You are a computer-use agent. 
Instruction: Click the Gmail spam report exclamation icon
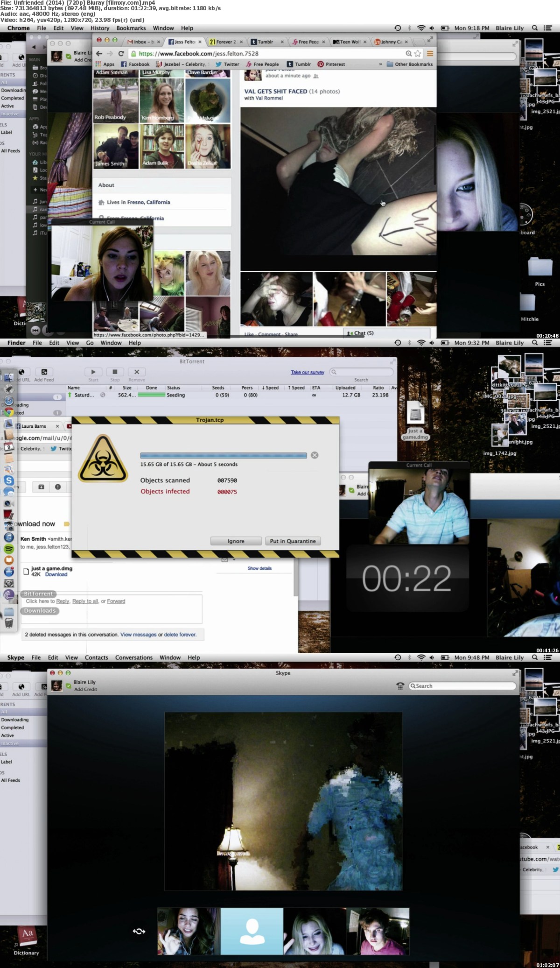(x=58, y=487)
